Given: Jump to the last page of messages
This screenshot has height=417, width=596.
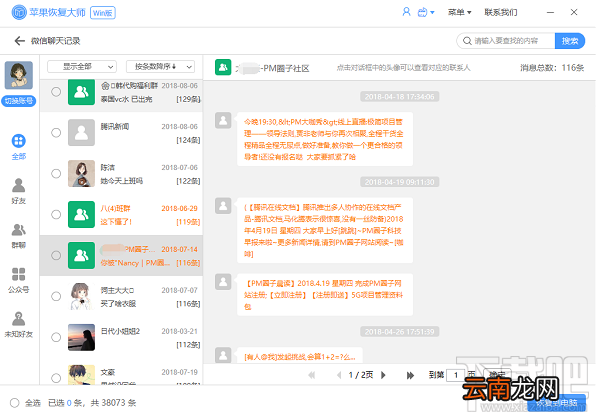Looking at the screenshot, I should coord(410,376).
